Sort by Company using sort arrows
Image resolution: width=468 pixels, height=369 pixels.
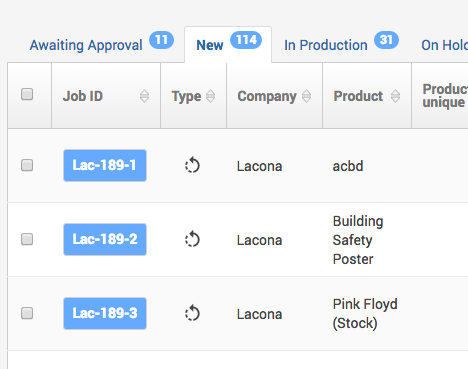[306, 96]
